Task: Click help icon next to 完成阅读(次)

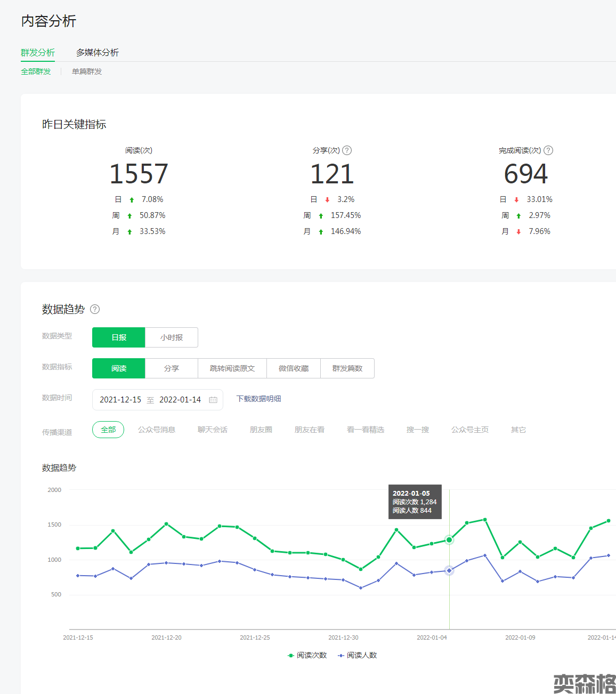Action: 548,150
